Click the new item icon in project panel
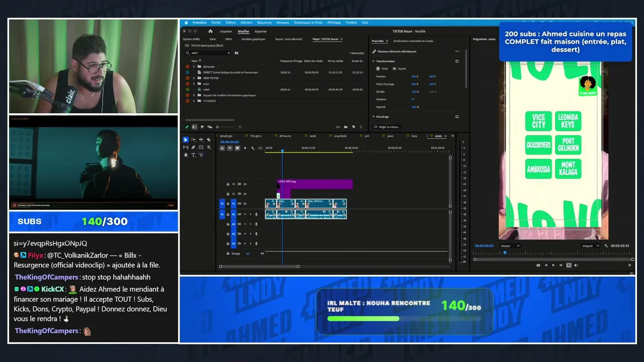644x362 pixels. [x=353, y=127]
